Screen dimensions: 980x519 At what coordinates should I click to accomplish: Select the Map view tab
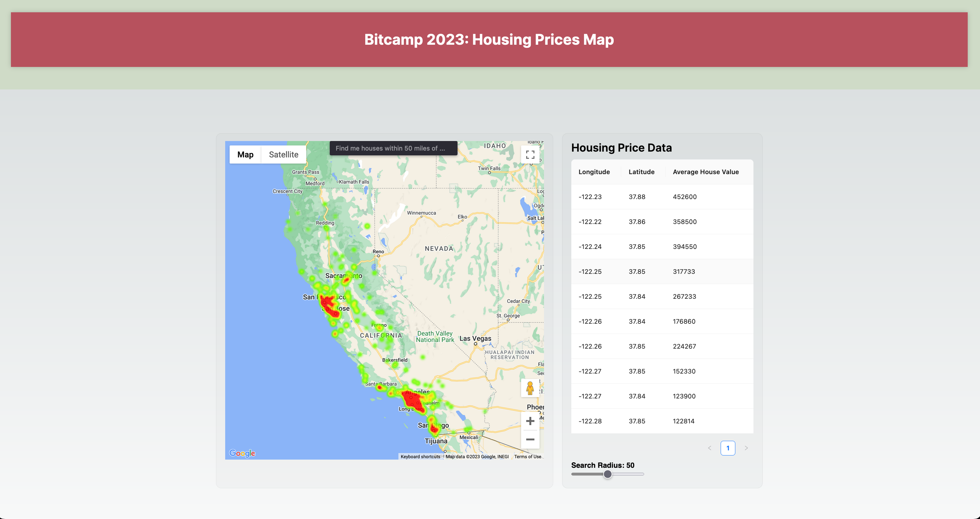click(245, 154)
